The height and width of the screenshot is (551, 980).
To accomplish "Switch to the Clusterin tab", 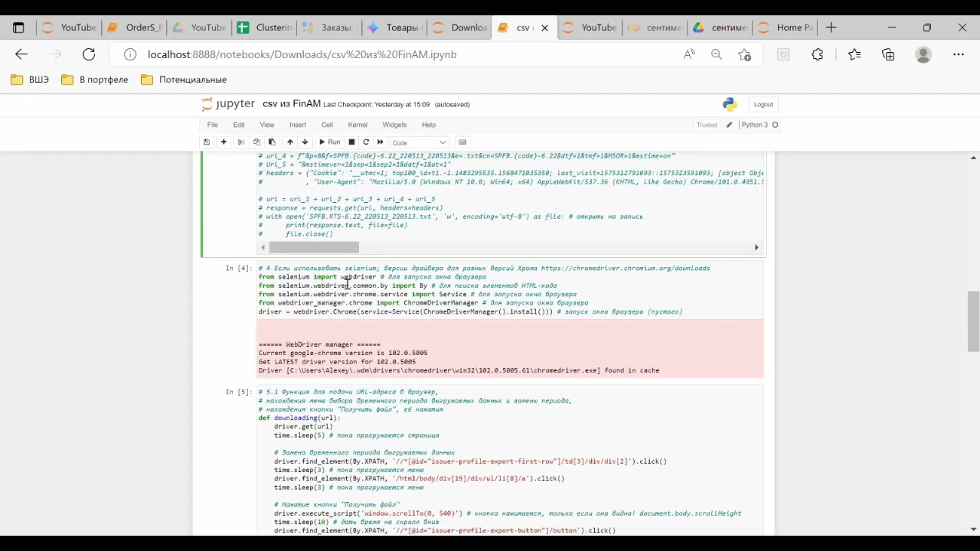I will pyautogui.click(x=264, y=28).
